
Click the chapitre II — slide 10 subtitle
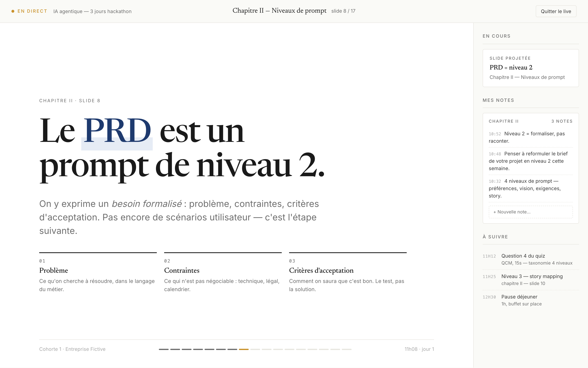[x=523, y=283]
